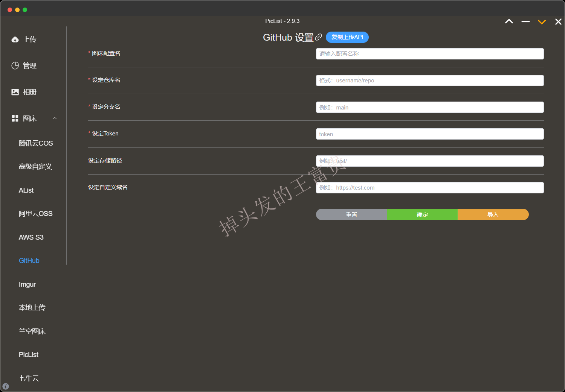Image resolution: width=565 pixels, height=392 pixels.
Task: Click the gray 重置 button
Action: pos(351,214)
